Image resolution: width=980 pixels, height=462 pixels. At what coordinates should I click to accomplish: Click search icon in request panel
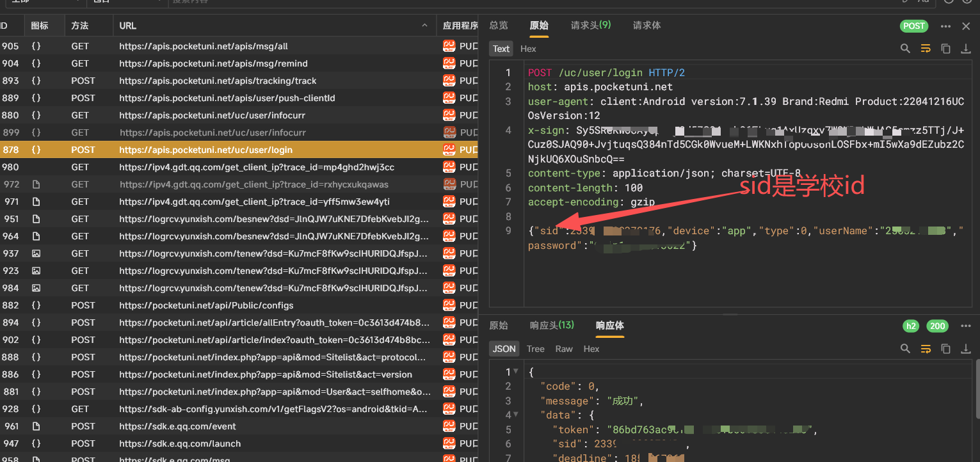click(x=905, y=49)
